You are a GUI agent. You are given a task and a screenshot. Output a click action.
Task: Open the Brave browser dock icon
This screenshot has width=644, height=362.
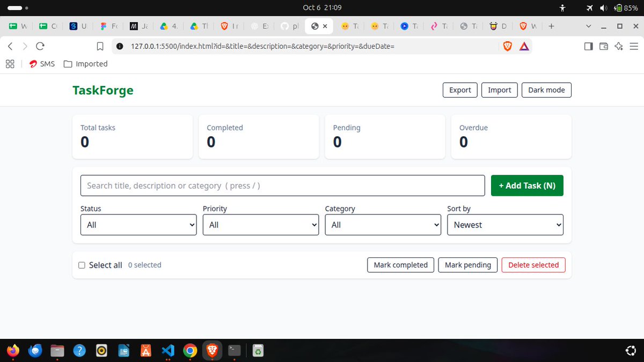point(212,351)
